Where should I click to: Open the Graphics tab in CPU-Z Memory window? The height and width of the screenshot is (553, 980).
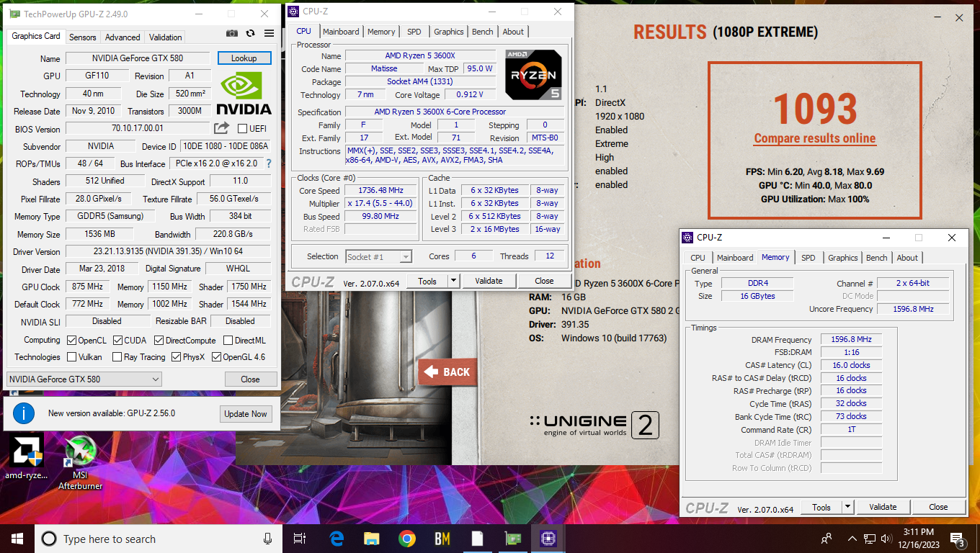point(843,258)
